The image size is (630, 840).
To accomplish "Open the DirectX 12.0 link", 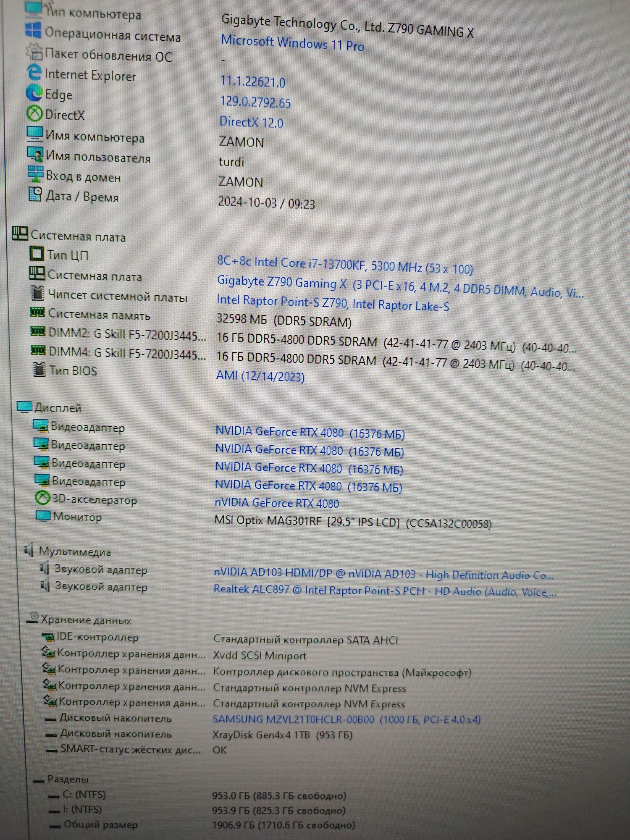I will (x=251, y=122).
